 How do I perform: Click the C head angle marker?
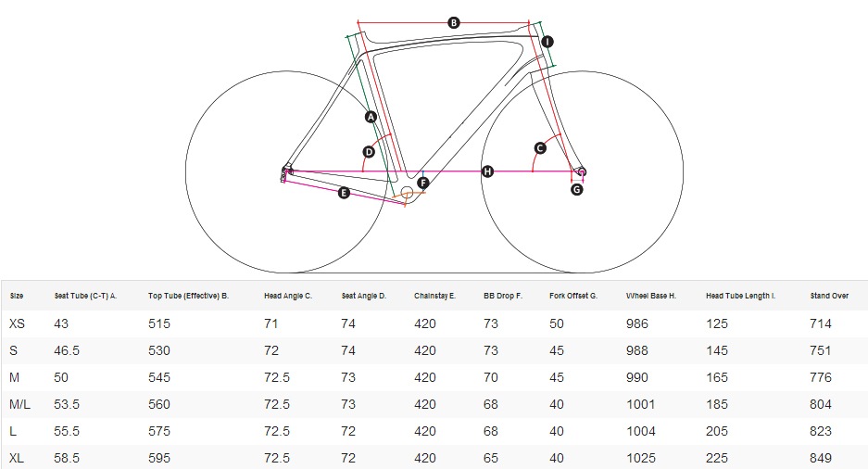click(540, 148)
